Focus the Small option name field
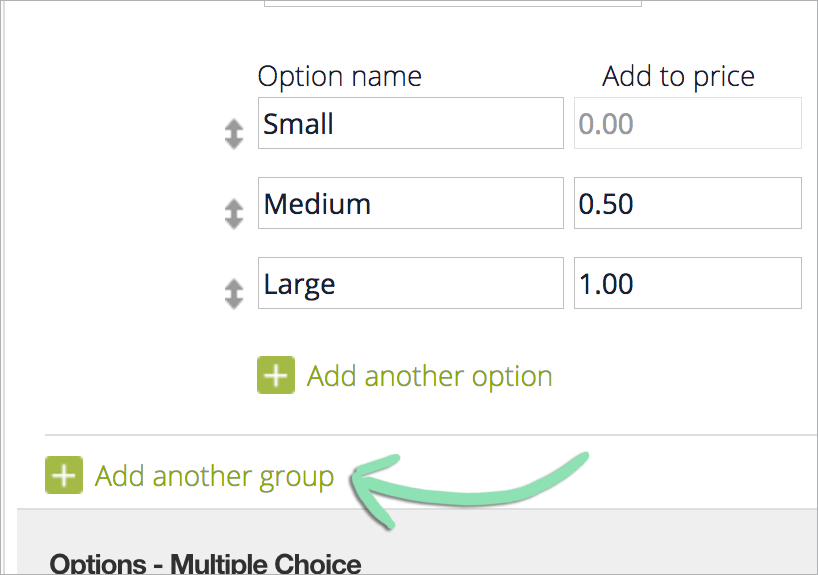 411,123
